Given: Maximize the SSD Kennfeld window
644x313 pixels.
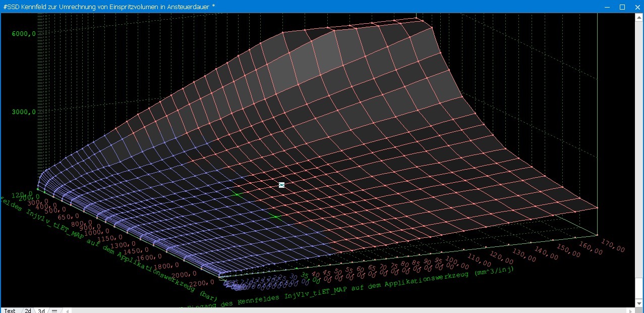Looking at the screenshot, I should point(622,7).
